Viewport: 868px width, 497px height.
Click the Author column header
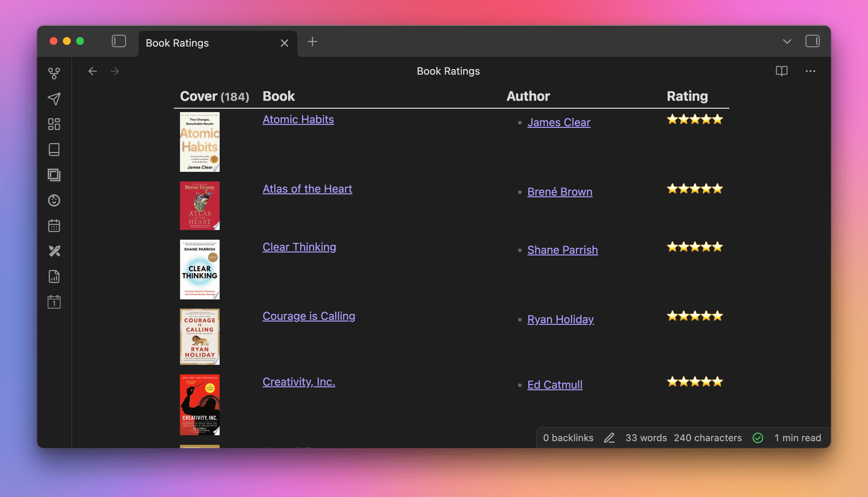pyautogui.click(x=528, y=96)
